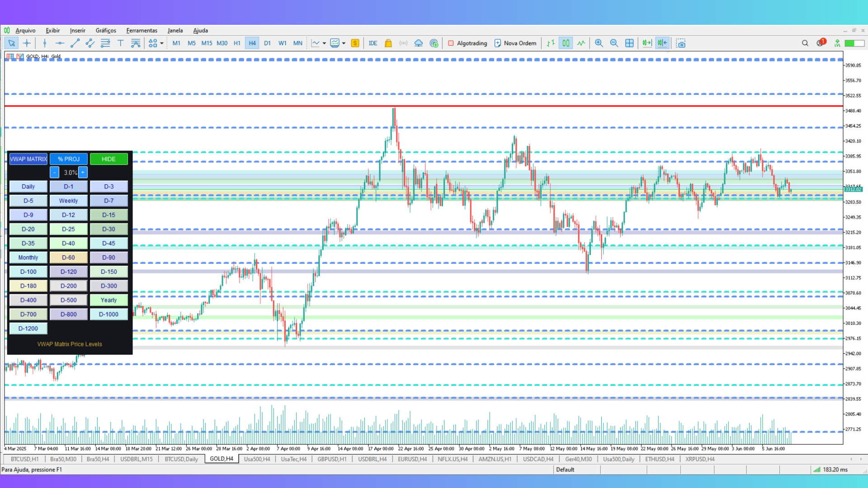This screenshot has width=868, height=488.
Task: Open the tile windows grid icon
Action: point(629,43)
